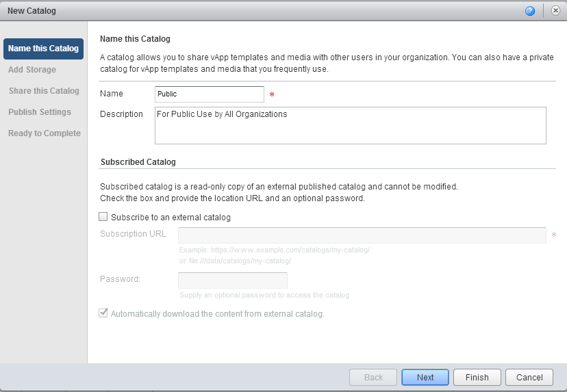Enable Subscribe to an external catalog
Viewport: 567px width, 392px height.
103,218
